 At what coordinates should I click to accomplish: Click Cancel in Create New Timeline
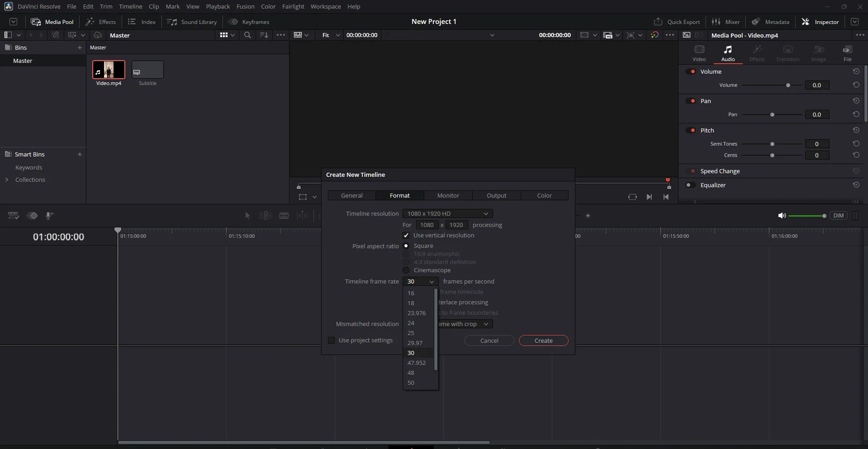click(489, 340)
